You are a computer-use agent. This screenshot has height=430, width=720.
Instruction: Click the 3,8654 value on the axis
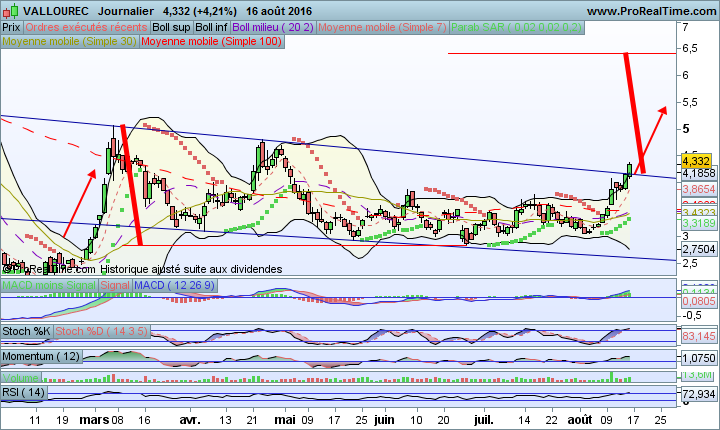click(x=698, y=189)
